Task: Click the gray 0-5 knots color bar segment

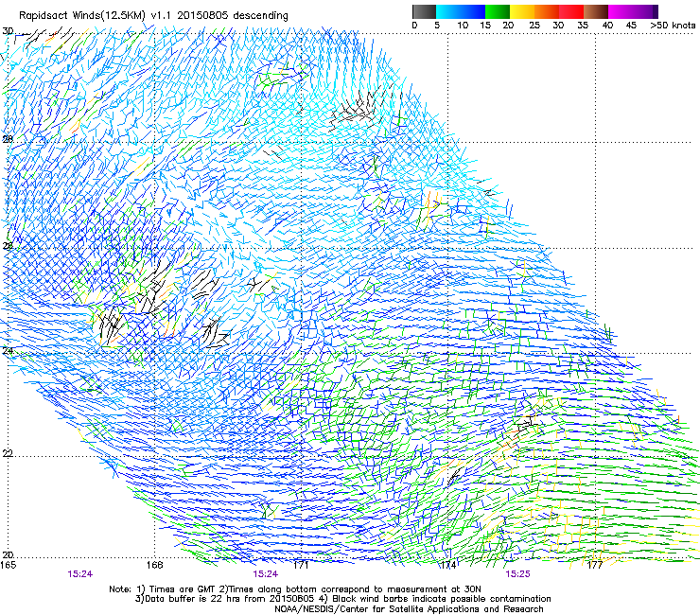Action: (x=424, y=11)
